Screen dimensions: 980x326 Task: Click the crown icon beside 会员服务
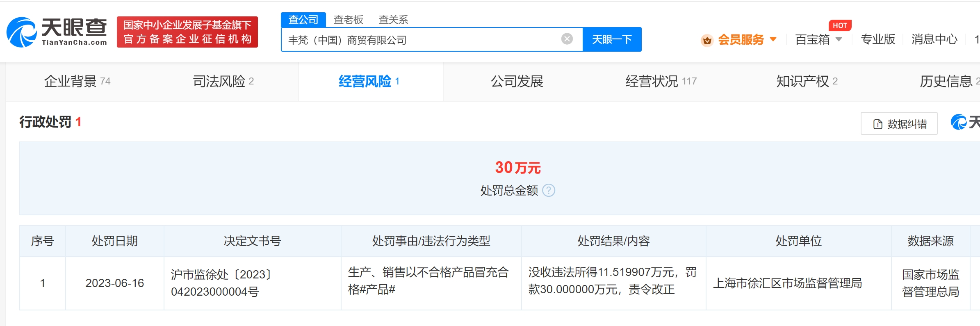[x=707, y=40]
